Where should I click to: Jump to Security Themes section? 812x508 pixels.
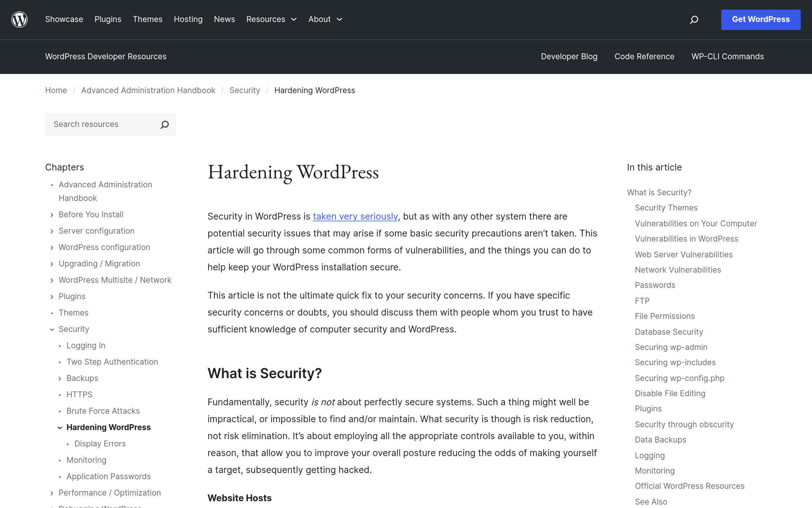tap(666, 208)
